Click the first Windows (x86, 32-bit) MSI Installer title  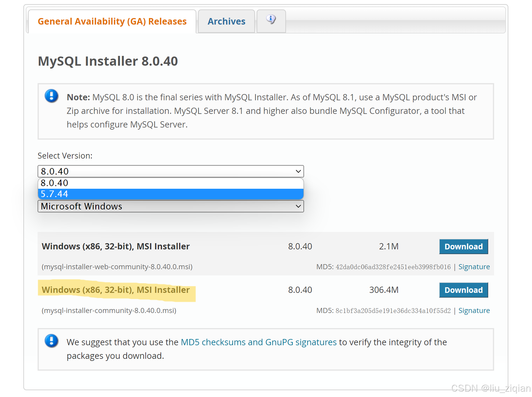(x=116, y=246)
